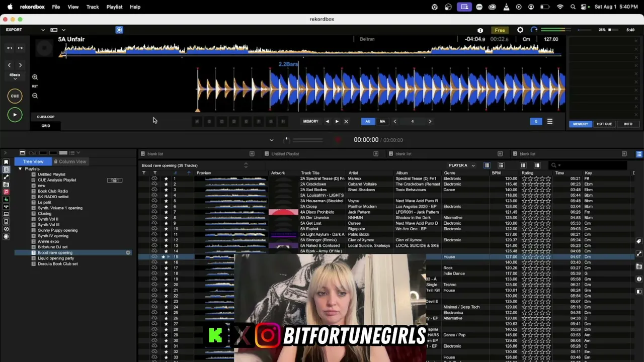This screenshot has height=362, width=644.
Task: Open the PLAYER A dropdown
Action: click(x=461, y=165)
